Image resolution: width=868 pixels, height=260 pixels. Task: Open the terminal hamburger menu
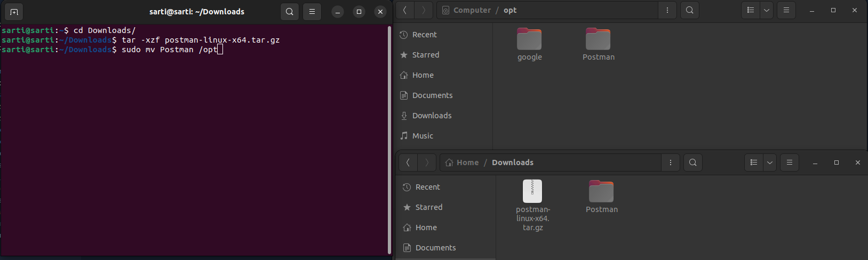click(312, 12)
